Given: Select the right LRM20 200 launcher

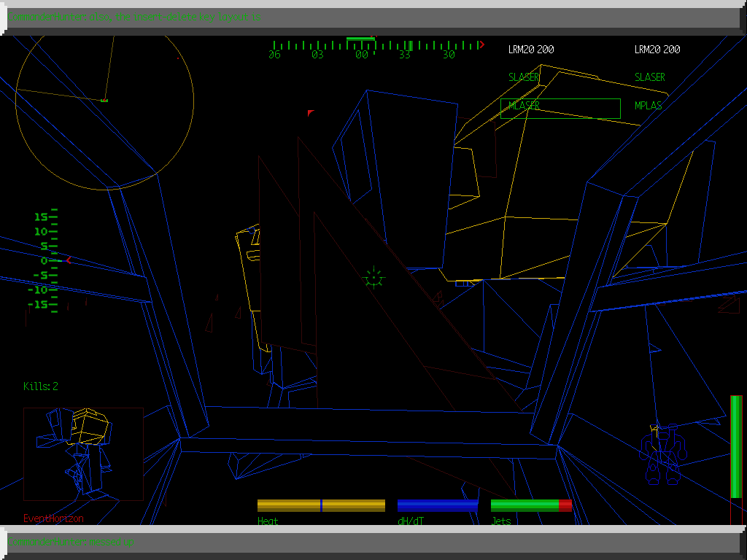Looking at the screenshot, I should [657, 50].
